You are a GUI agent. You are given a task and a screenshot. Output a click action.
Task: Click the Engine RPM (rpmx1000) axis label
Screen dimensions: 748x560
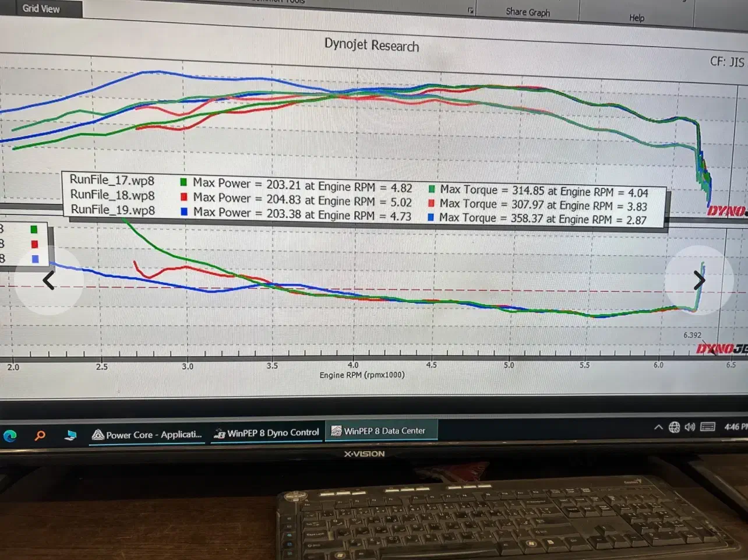(x=362, y=375)
